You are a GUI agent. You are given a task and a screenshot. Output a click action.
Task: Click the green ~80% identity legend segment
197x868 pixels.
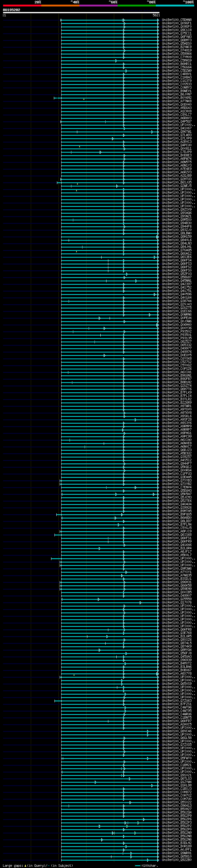[x=137, y=6]
